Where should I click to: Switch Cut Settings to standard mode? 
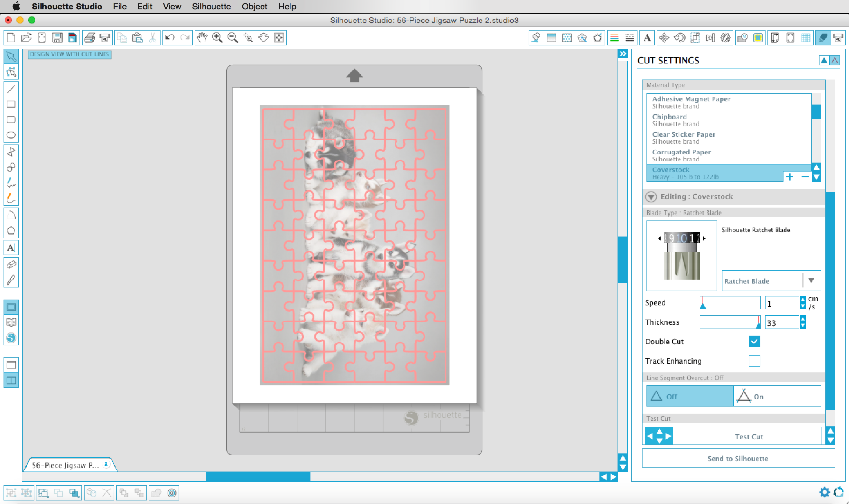pyautogui.click(x=824, y=60)
